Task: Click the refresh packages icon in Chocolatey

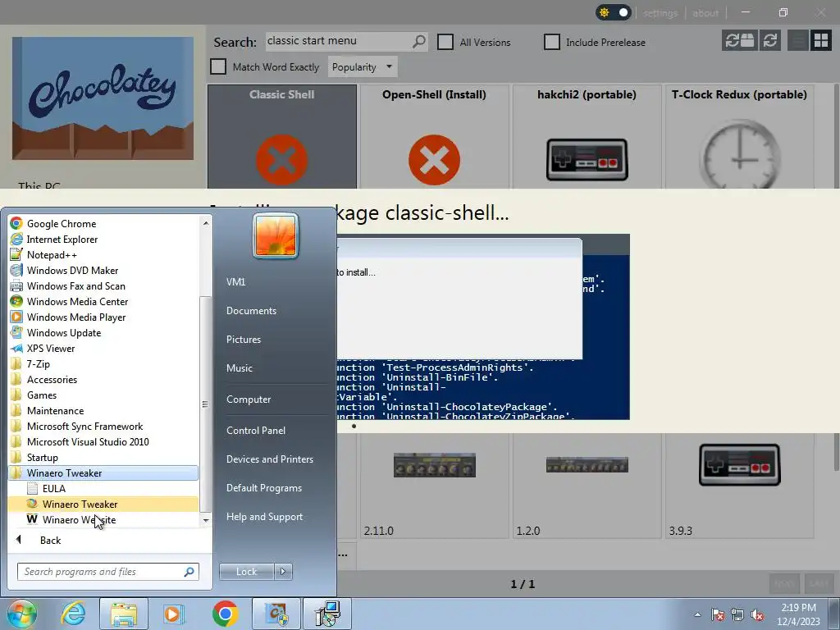Action: pyautogui.click(x=770, y=41)
